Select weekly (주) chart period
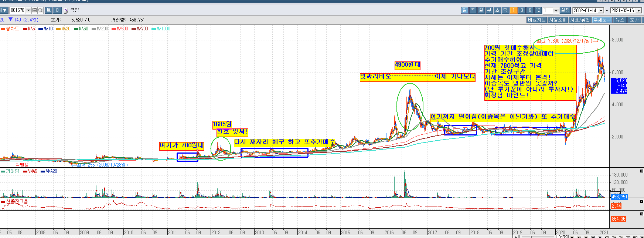Screen dimensions: 644x238 [473, 10]
